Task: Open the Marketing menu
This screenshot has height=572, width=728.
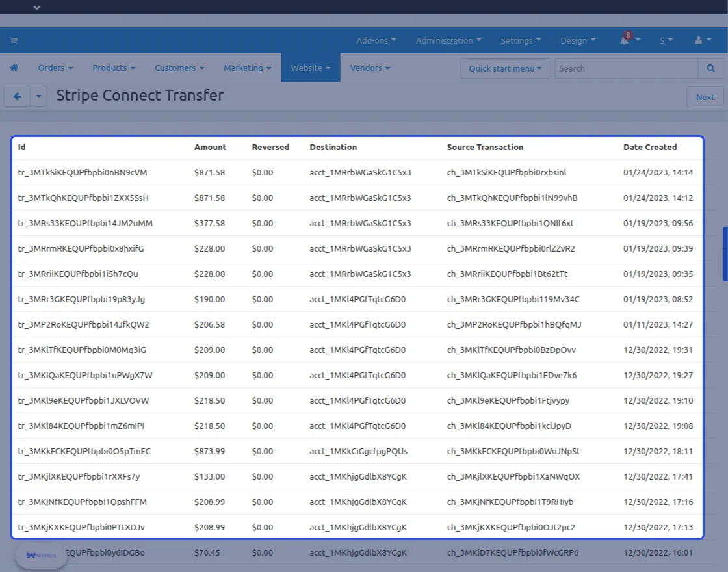Action: [x=247, y=68]
